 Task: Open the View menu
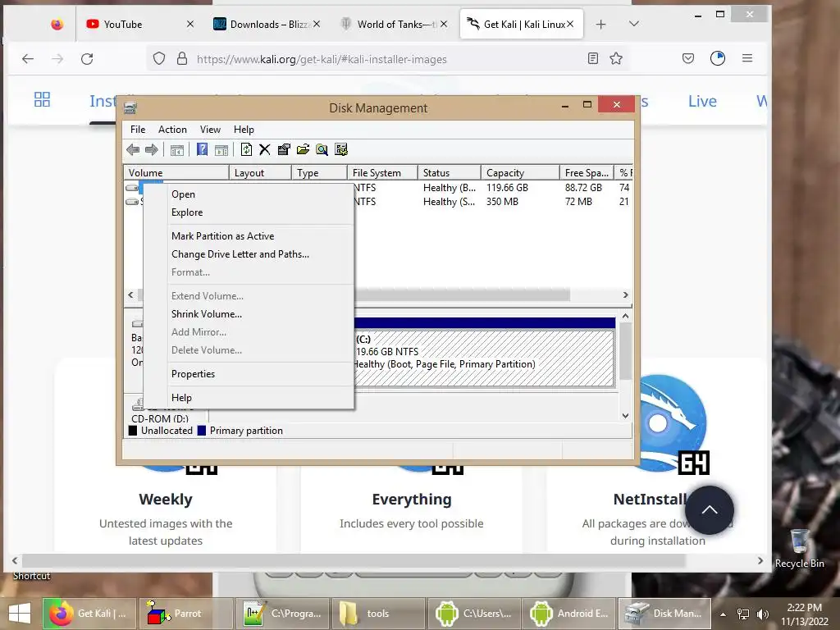click(x=210, y=129)
